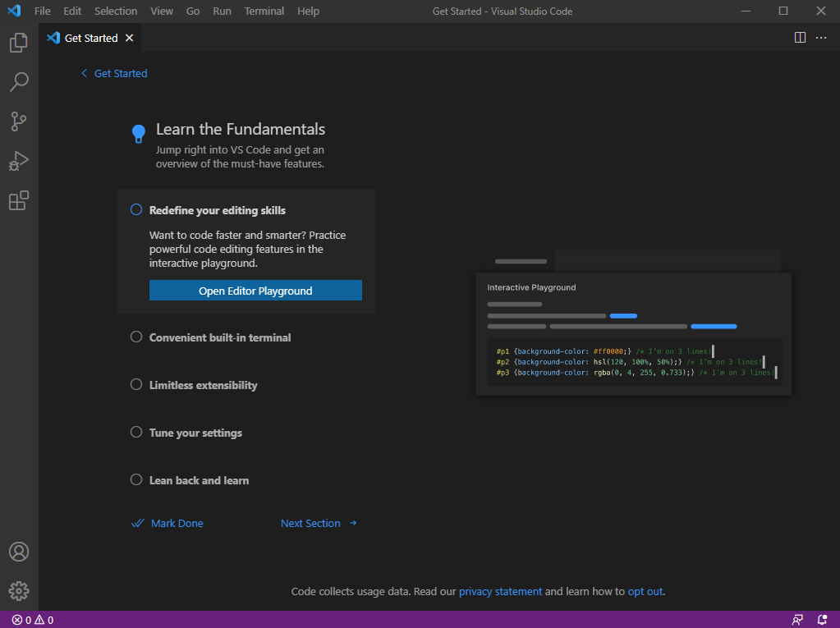Image resolution: width=840 pixels, height=628 pixels.
Task: Click the feedback icon in status bar
Action: click(x=797, y=620)
